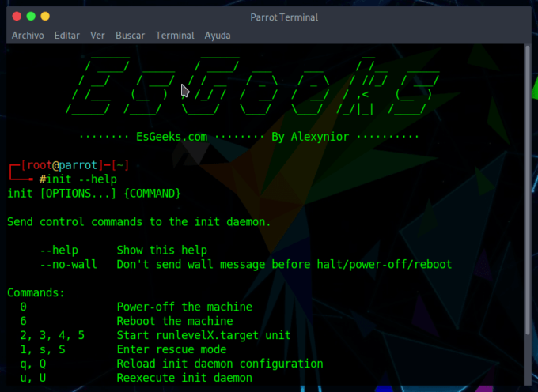Screen dimensions: 538x392
Task: Click the 'Enter rescue mode' line
Action: [x=172, y=349]
